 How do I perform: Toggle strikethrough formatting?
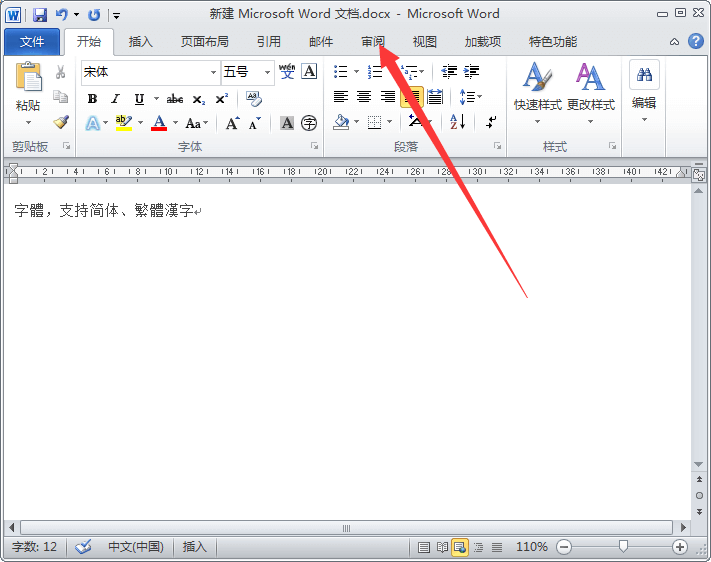pos(174,99)
